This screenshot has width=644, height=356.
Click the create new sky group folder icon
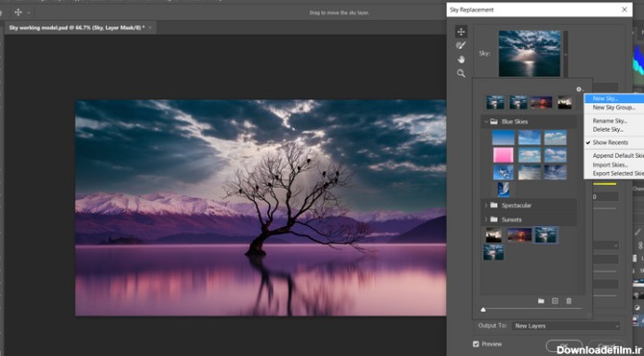click(541, 301)
